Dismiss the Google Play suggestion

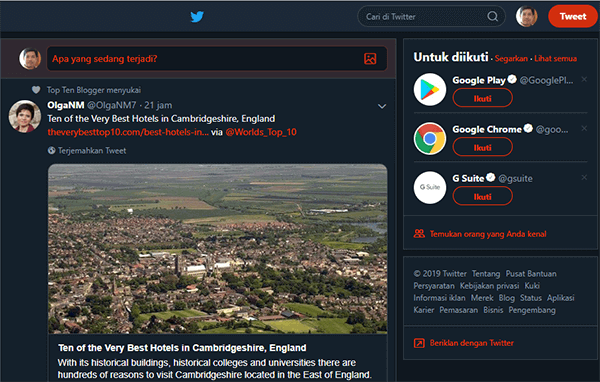pos(584,79)
